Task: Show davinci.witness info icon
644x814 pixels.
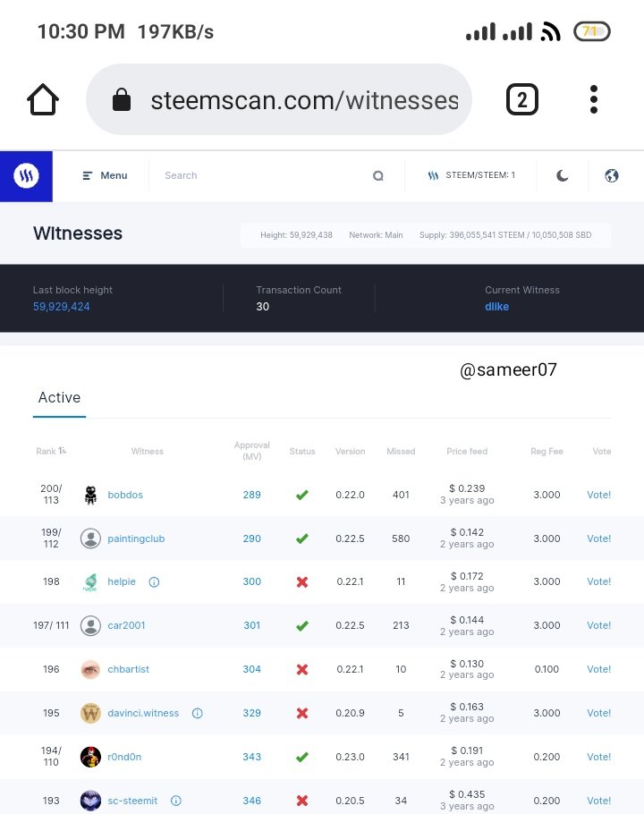Action: [197, 714]
